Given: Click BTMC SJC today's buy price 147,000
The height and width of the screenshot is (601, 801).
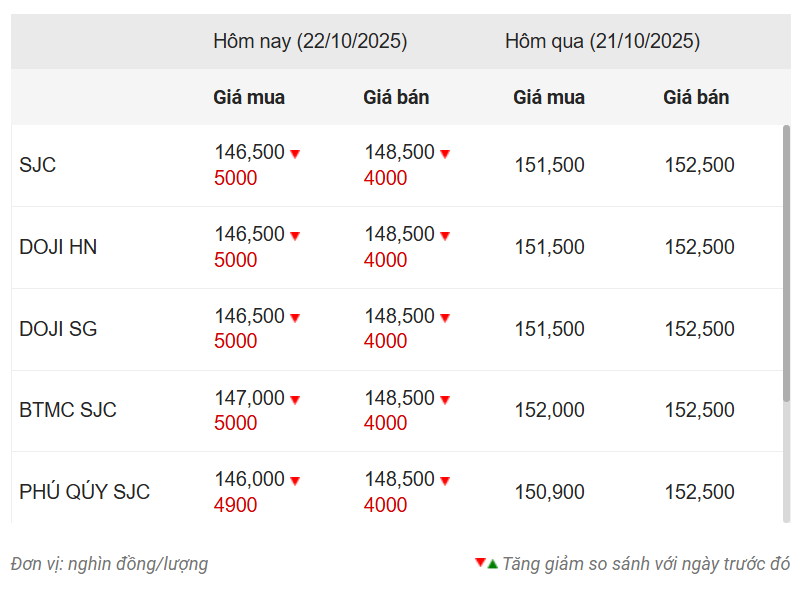Looking at the screenshot, I should [249, 398].
